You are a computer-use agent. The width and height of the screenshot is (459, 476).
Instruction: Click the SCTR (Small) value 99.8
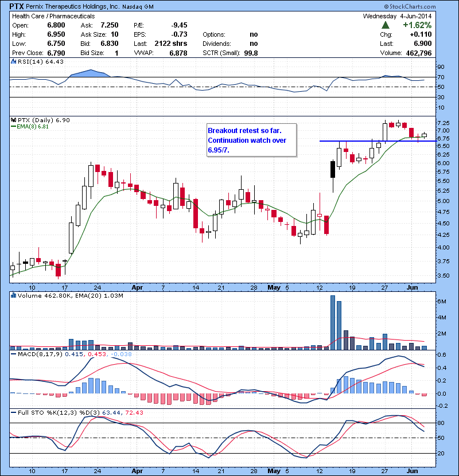pyautogui.click(x=251, y=53)
